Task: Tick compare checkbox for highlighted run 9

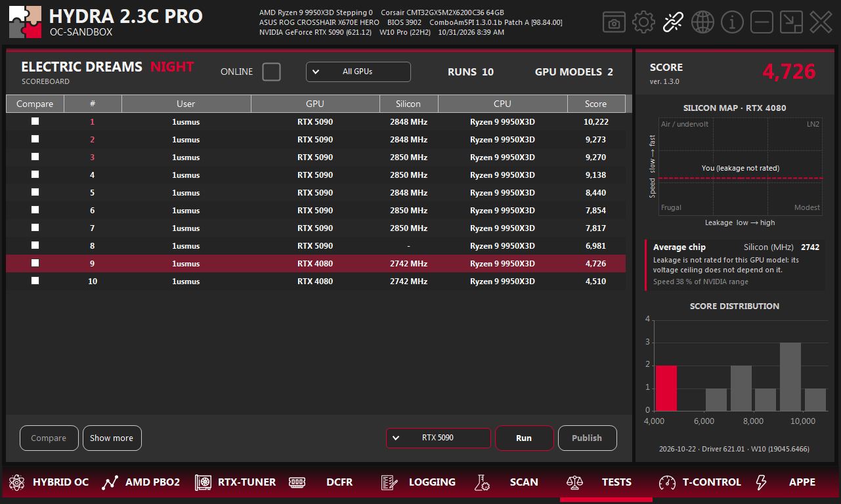Action: click(x=35, y=263)
